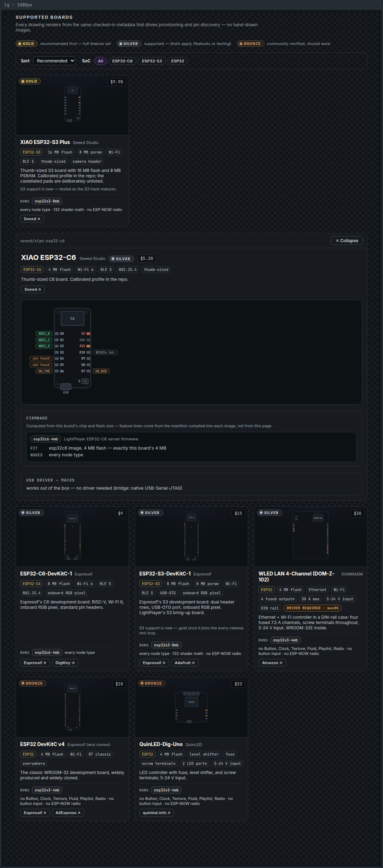This screenshot has width=383, height=868.
Task: Select the ADC1_1 pin label
Action: point(44,340)
